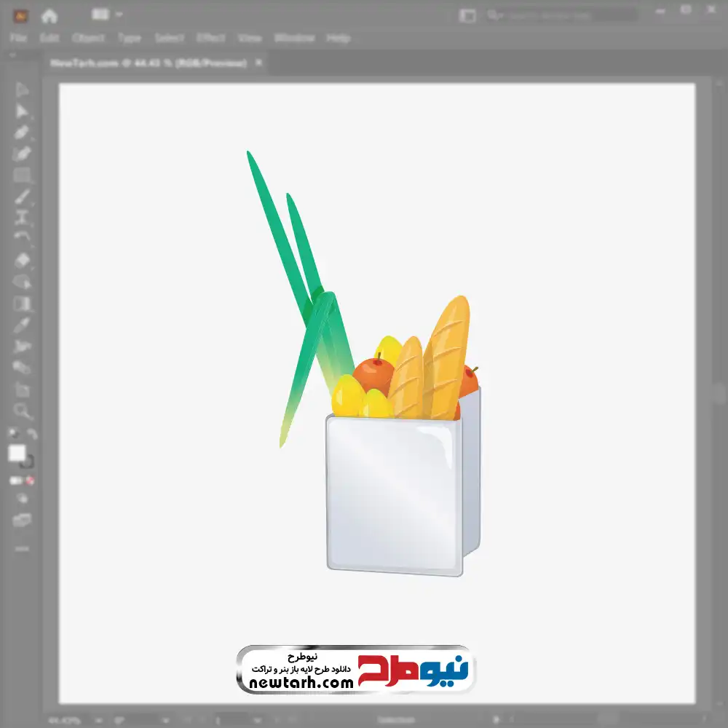728x728 pixels.
Task: Choose the Pen tool
Action: [x=22, y=132]
